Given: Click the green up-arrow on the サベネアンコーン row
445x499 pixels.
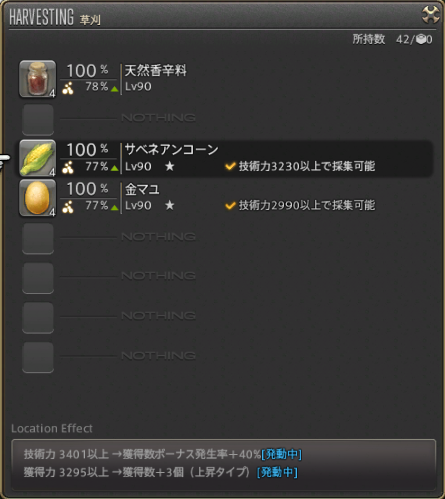Looking at the screenshot, I should pyautogui.click(x=114, y=168).
